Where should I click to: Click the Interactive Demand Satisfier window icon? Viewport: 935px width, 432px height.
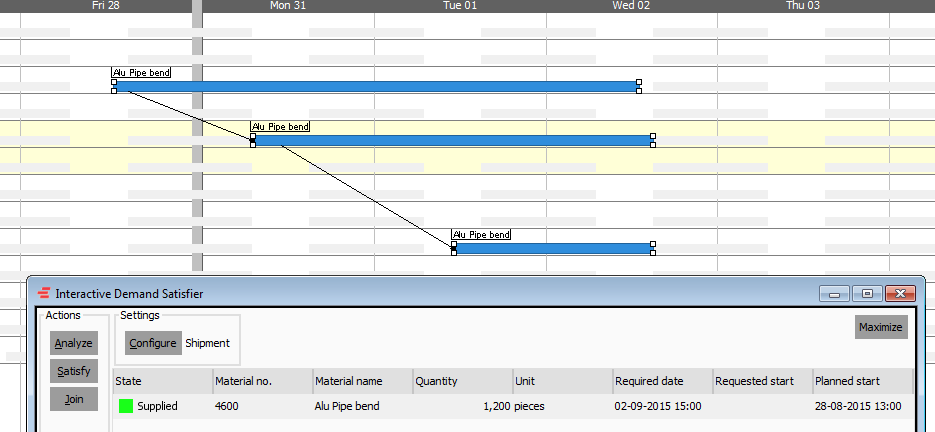click(43, 294)
